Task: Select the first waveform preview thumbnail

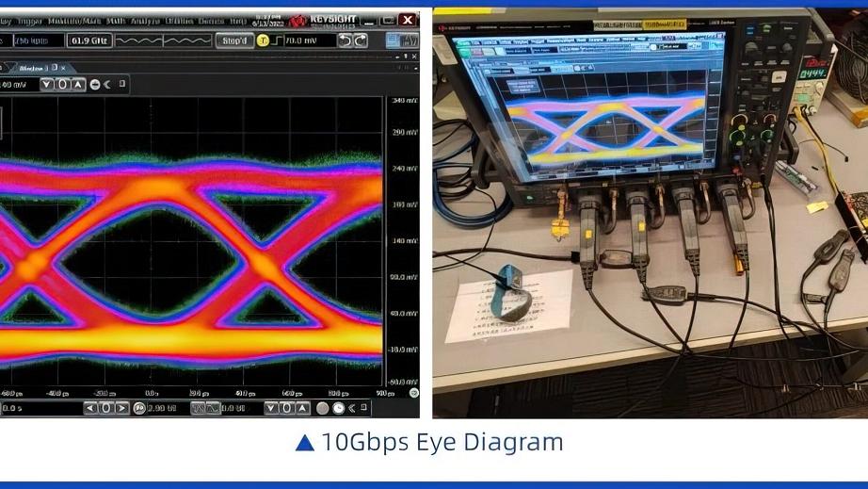Action: [139, 41]
